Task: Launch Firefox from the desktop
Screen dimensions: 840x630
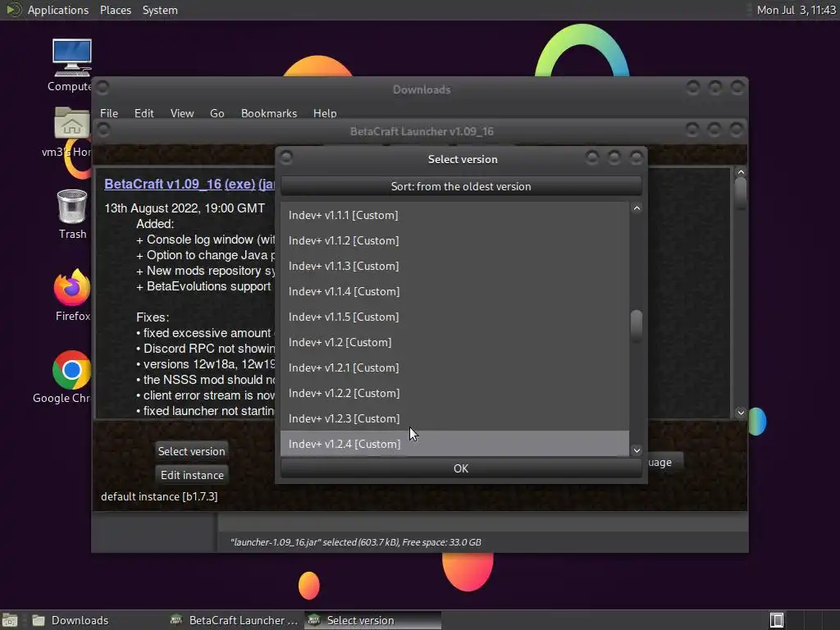Action: click(x=72, y=287)
